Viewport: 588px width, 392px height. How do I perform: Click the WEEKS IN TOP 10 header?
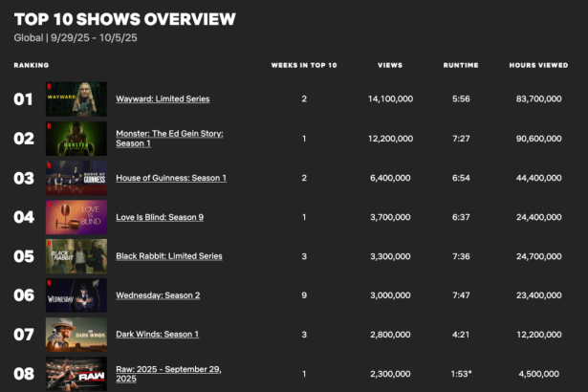tap(304, 65)
